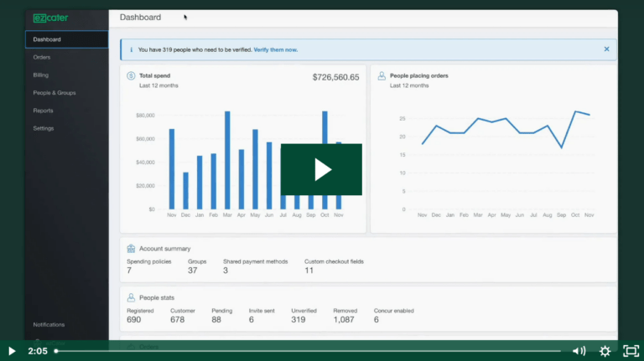Click the dollar icon beside Total spend
Image resolution: width=644 pixels, height=361 pixels.
point(131,75)
